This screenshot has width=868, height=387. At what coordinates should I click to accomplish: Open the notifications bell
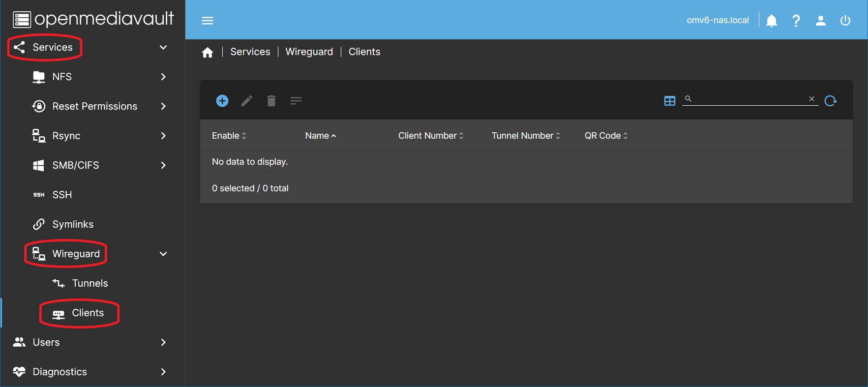point(772,21)
